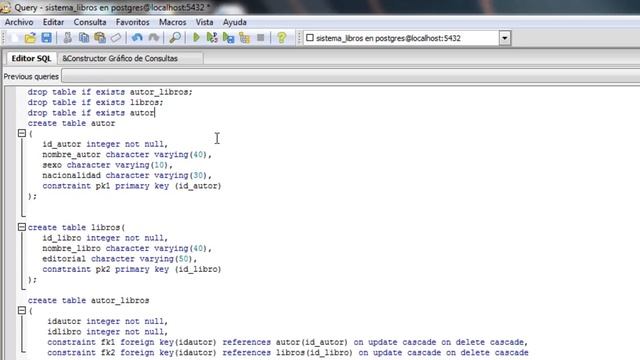This screenshot has height=360, width=640.
Task: Cut the selected text with the scissors icon
Action: pyautogui.click(x=67, y=38)
